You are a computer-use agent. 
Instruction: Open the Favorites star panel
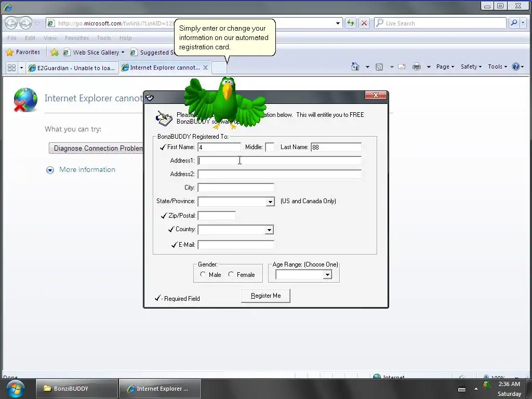coord(23,52)
